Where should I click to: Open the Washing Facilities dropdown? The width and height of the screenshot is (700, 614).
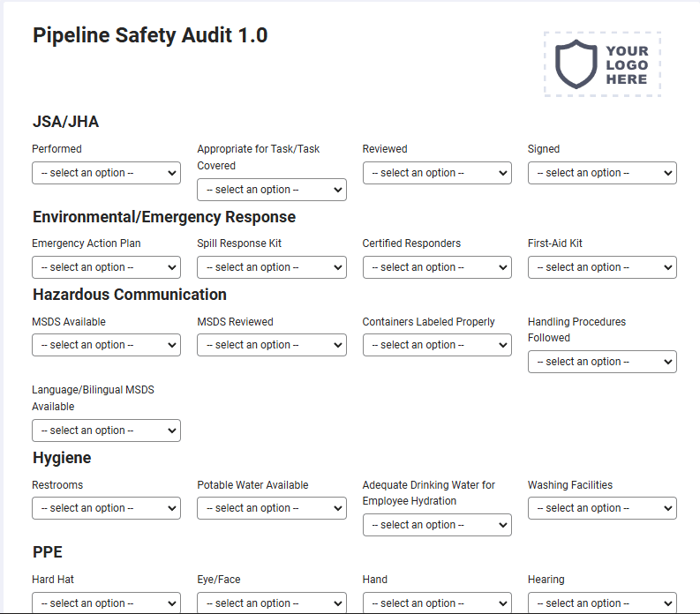pos(602,508)
